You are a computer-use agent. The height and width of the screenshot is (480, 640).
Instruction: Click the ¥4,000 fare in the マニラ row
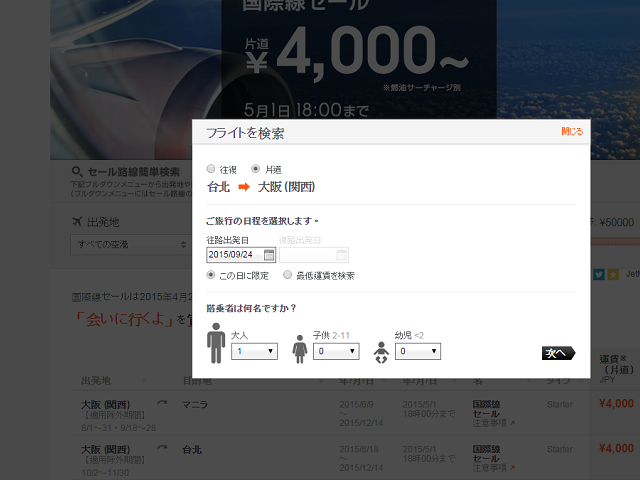[x=616, y=404]
